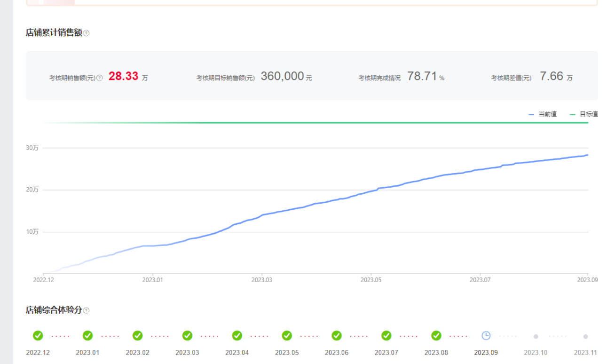The width and height of the screenshot is (607, 364).
Task: Select the green checkmark above 2023.05
Action: pyautogui.click(x=287, y=336)
